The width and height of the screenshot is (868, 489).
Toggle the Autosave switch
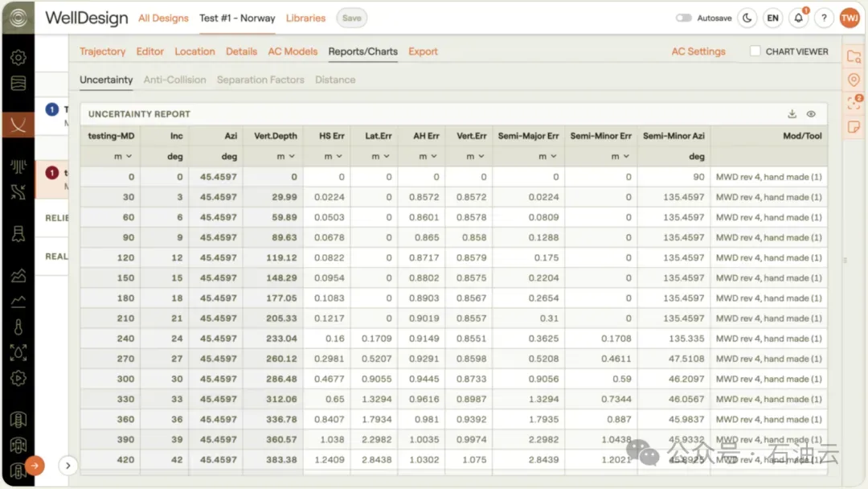tap(684, 18)
